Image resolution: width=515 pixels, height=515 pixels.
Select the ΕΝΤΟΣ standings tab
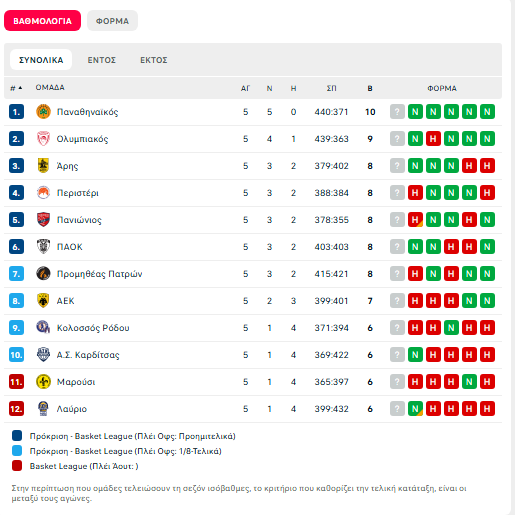102,60
